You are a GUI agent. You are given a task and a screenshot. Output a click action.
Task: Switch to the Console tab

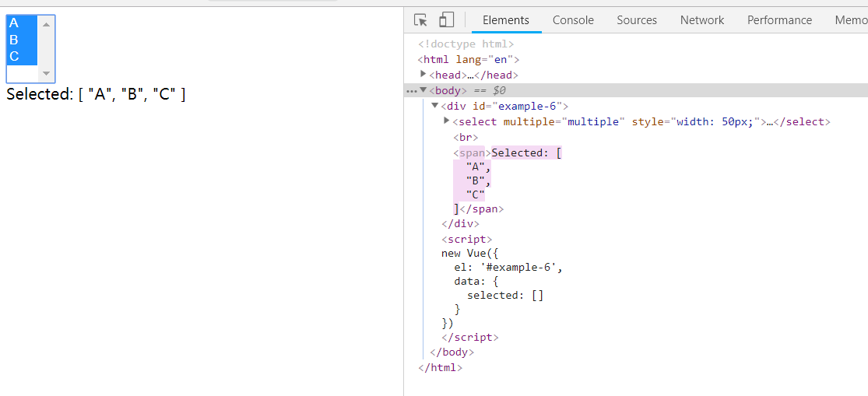[x=573, y=20]
